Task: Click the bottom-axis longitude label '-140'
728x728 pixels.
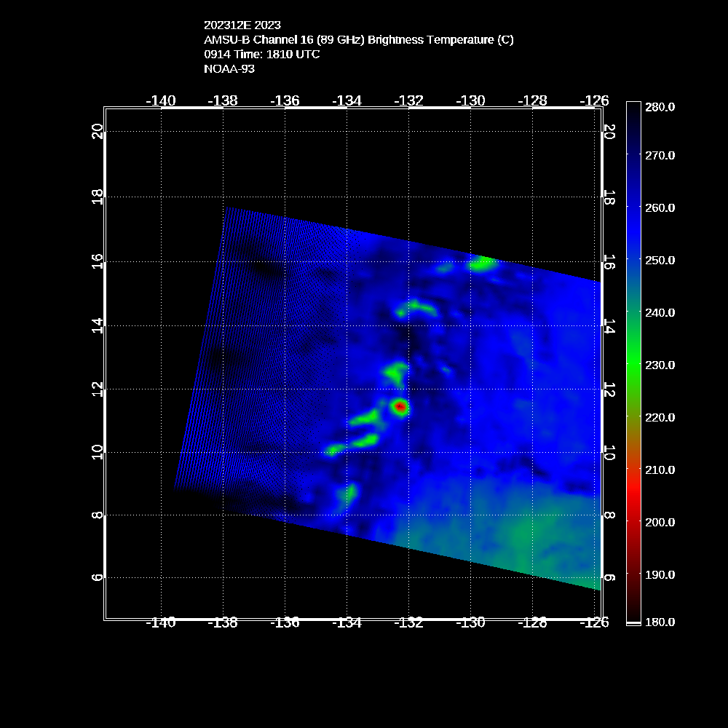Action: click(x=161, y=622)
